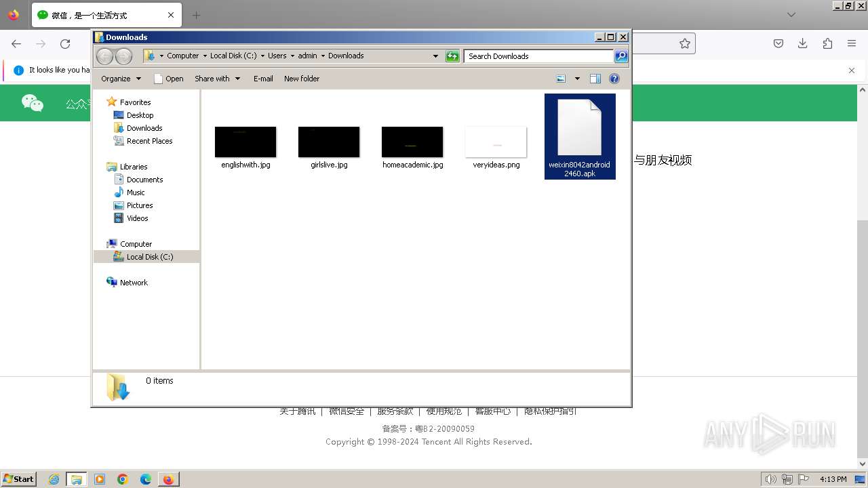Click the Change your view icon
Screen dimensions: 868x488
click(x=561, y=79)
